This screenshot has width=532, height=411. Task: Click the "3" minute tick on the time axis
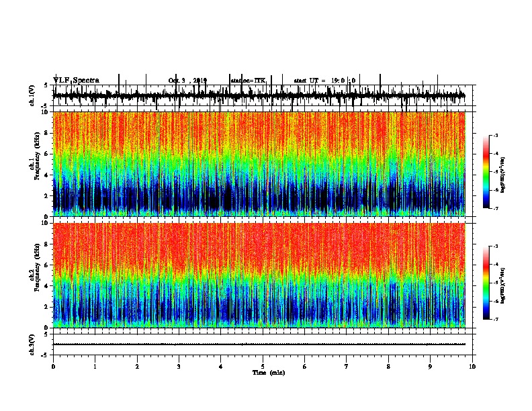pyautogui.click(x=179, y=367)
